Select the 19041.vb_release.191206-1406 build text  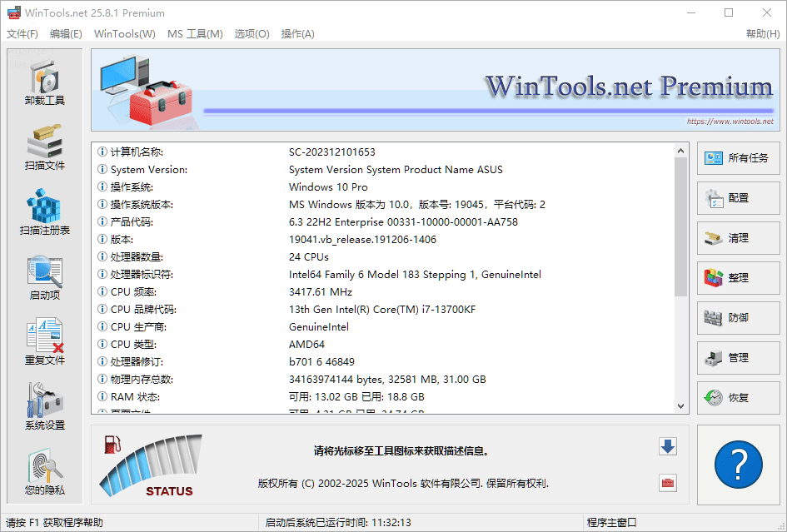pyautogui.click(x=362, y=240)
